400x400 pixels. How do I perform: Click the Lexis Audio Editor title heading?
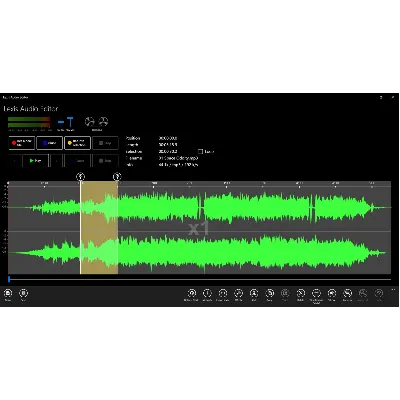pyautogui.click(x=31, y=109)
